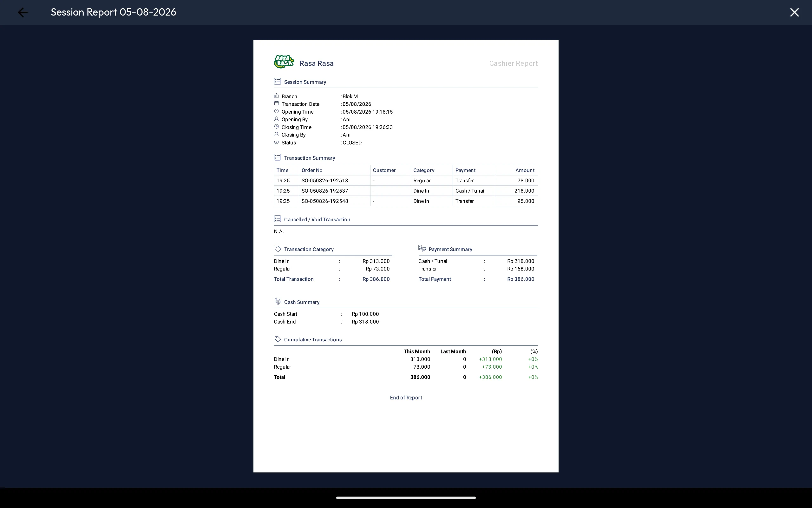Click the Total Transaction label
Viewport: 812px width, 508px height.
coord(294,279)
